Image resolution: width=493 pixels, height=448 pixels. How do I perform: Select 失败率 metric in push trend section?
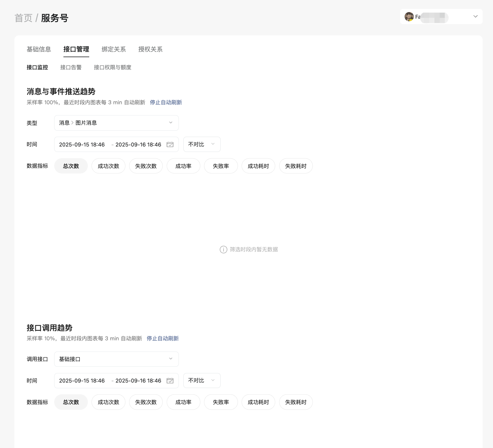click(221, 166)
